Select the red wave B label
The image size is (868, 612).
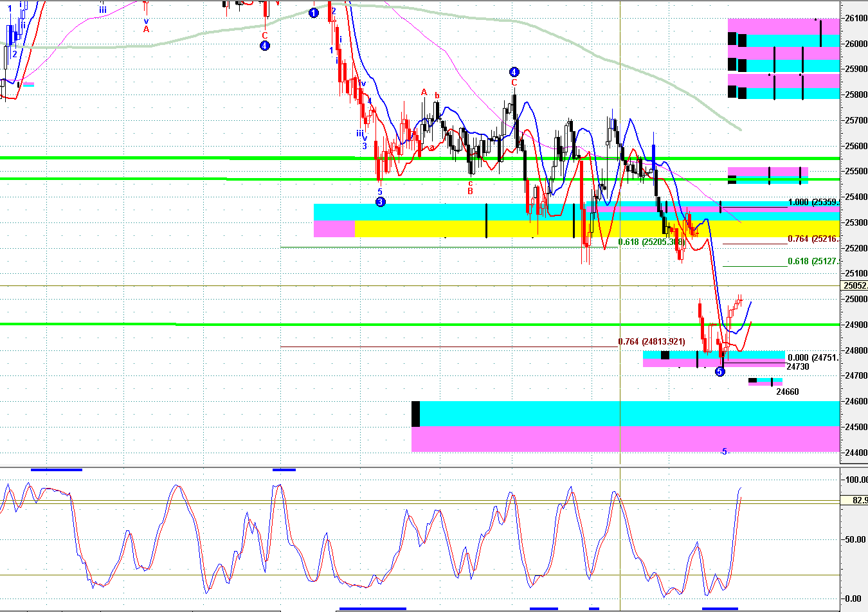470,191
